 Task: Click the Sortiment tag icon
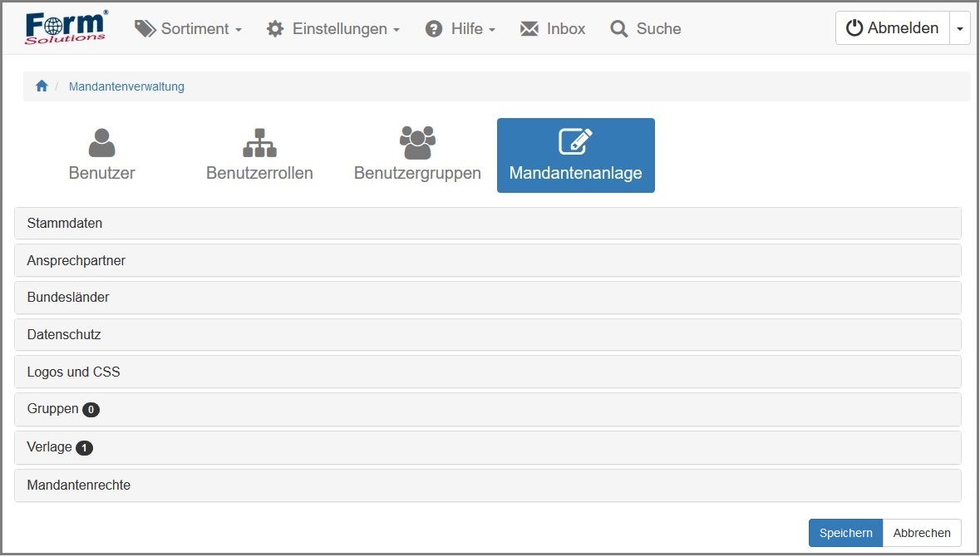[x=145, y=29]
